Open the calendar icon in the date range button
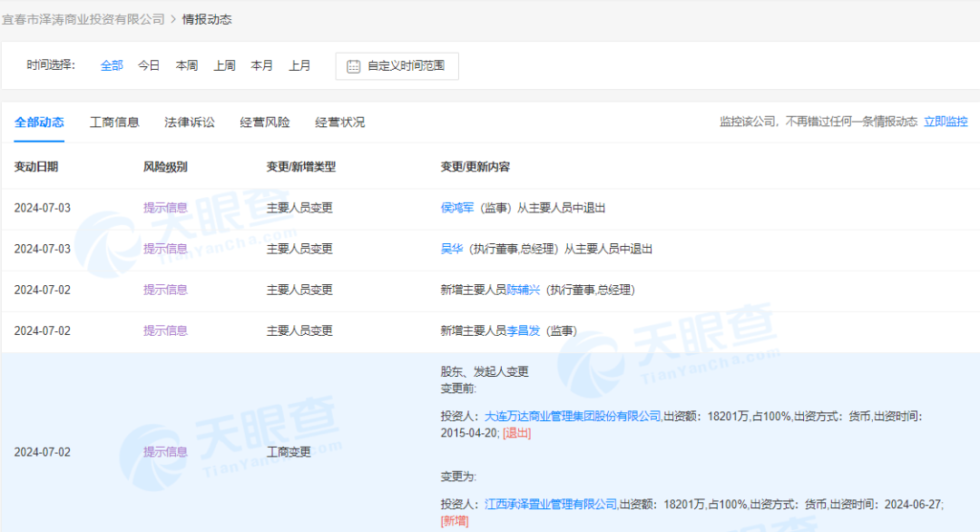The height and width of the screenshot is (532, 980). [x=353, y=65]
